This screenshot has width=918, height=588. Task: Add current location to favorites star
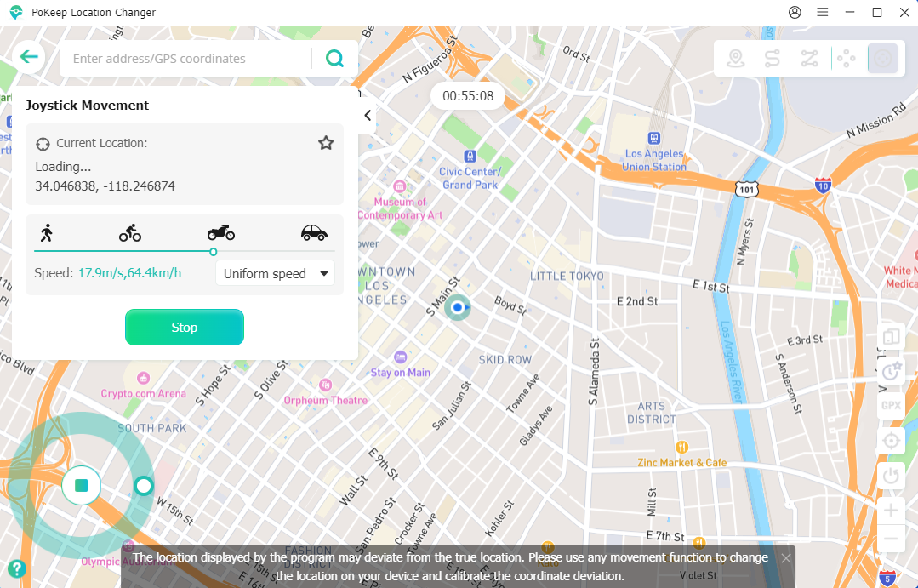(x=326, y=143)
